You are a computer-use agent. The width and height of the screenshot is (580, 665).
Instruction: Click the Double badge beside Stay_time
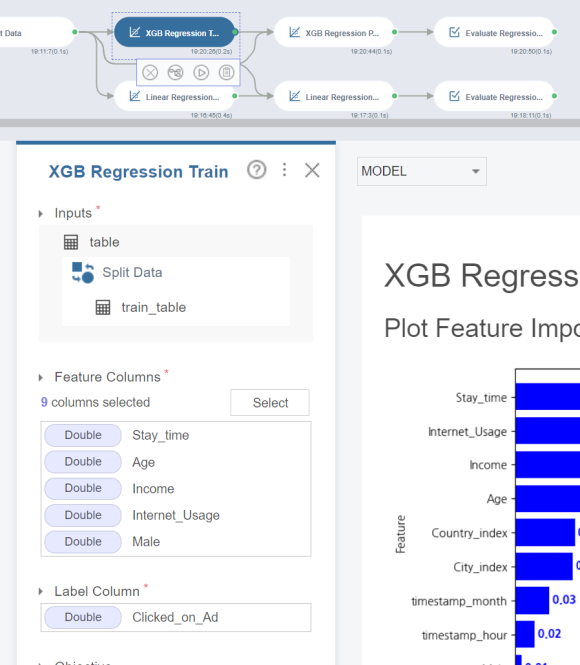[x=83, y=435]
